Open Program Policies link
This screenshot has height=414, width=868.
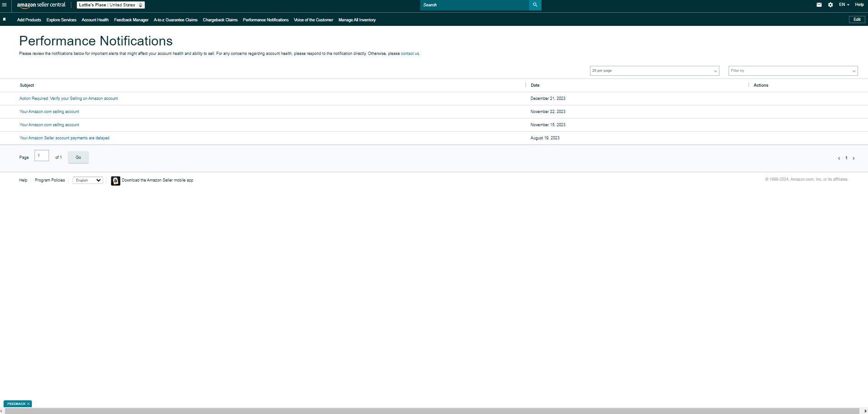50,180
